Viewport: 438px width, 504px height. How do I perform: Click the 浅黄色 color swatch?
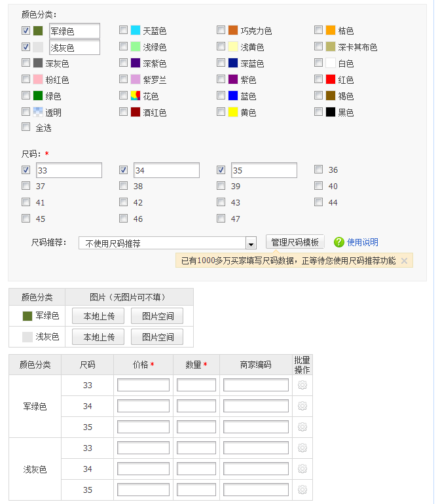click(x=233, y=46)
